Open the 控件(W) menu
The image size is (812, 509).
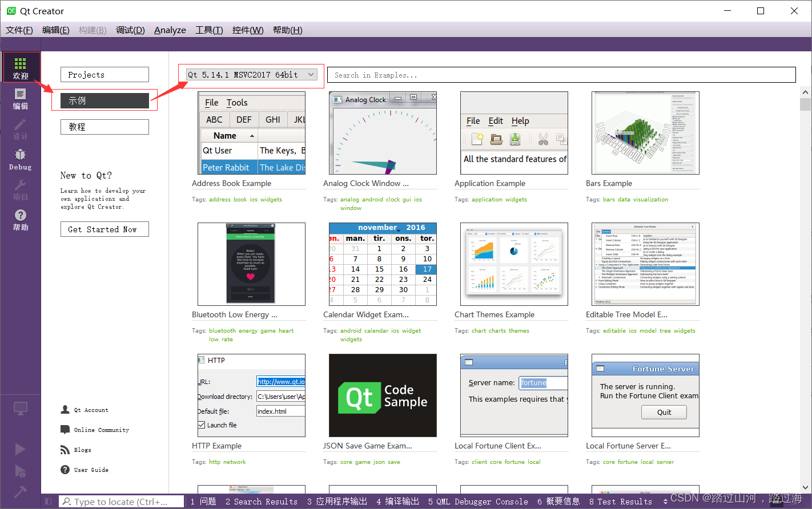(x=248, y=30)
